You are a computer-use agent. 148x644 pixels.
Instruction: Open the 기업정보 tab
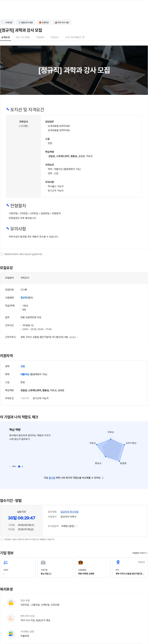click(x=40, y=37)
